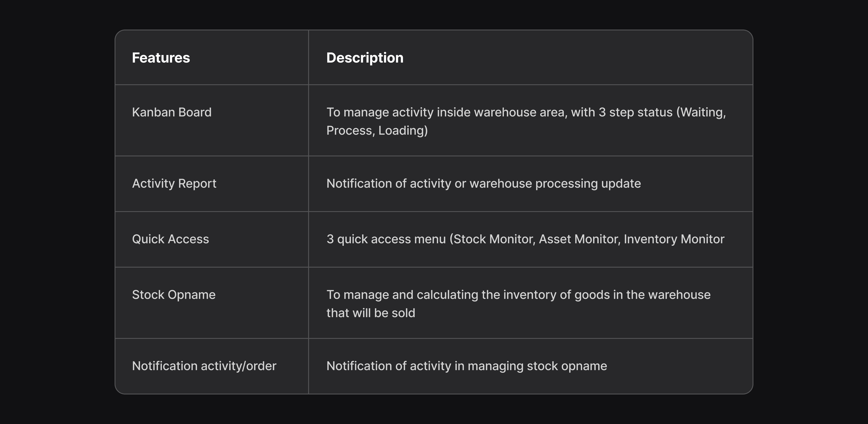This screenshot has width=868, height=424.
Task: Click 'Stock Monitor' in the description
Action: [493, 239]
